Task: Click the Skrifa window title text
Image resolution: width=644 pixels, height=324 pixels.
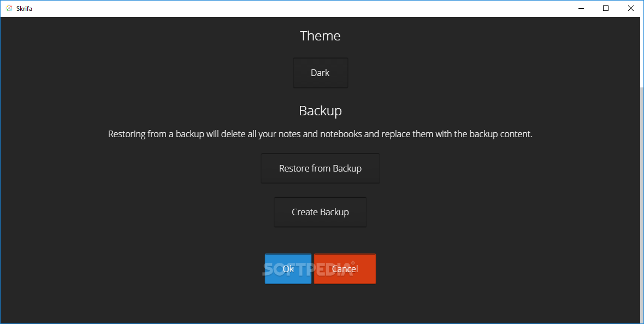Action: 24,8
